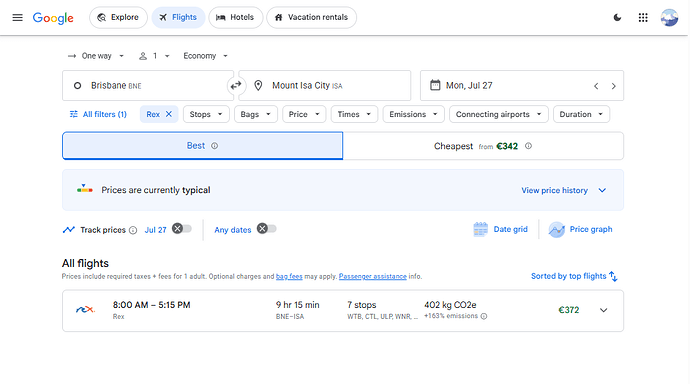The width and height of the screenshot is (690, 384).
Task: Click the emissions info icon on flight
Action: coord(484,316)
